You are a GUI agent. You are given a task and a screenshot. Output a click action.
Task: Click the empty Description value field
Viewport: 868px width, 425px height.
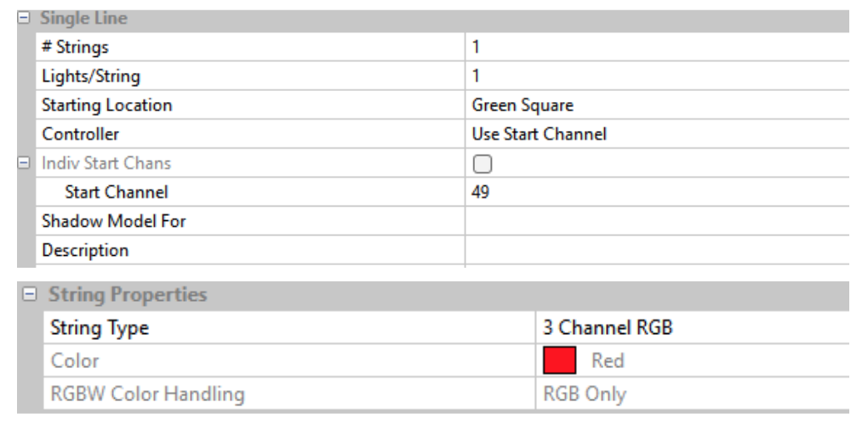[655, 251]
